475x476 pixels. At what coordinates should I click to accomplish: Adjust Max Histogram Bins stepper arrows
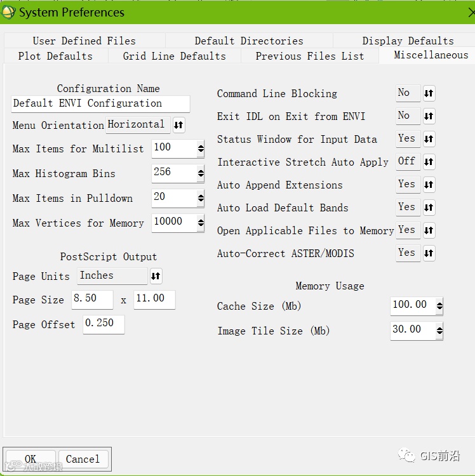coord(201,173)
